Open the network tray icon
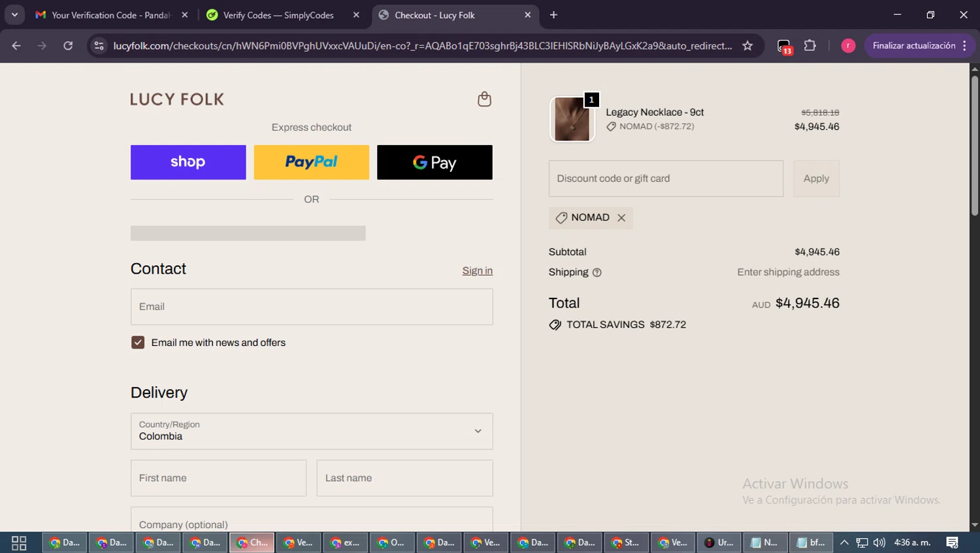The height and width of the screenshot is (553, 980). pos(862,543)
